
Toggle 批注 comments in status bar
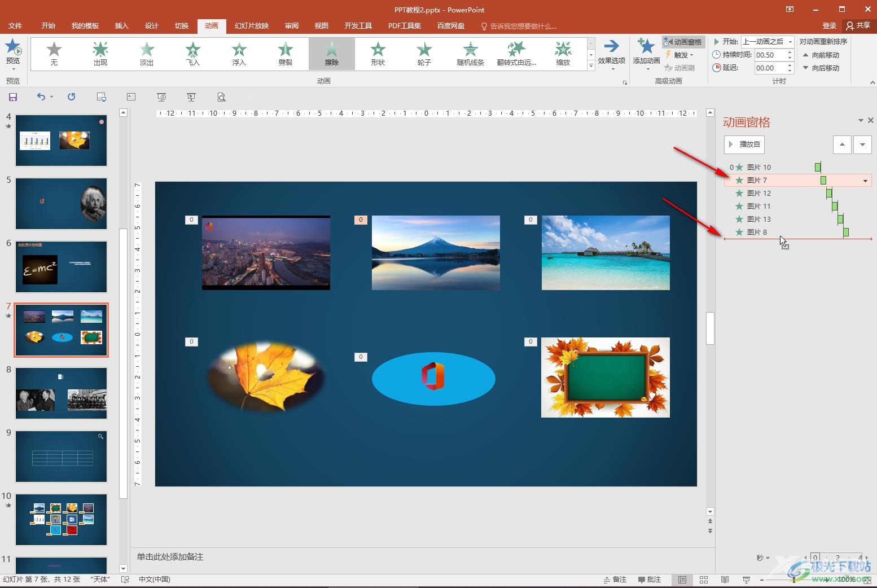[x=650, y=580]
